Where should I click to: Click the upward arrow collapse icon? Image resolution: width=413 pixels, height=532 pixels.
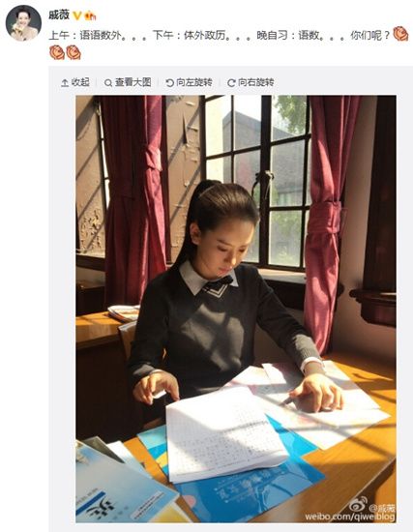click(x=65, y=83)
